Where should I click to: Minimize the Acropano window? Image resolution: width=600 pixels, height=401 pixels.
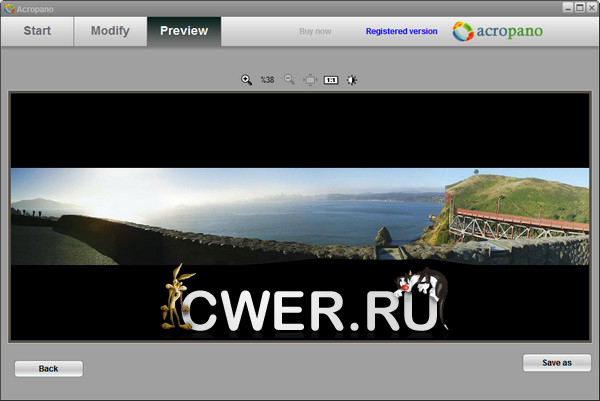tap(568, 8)
